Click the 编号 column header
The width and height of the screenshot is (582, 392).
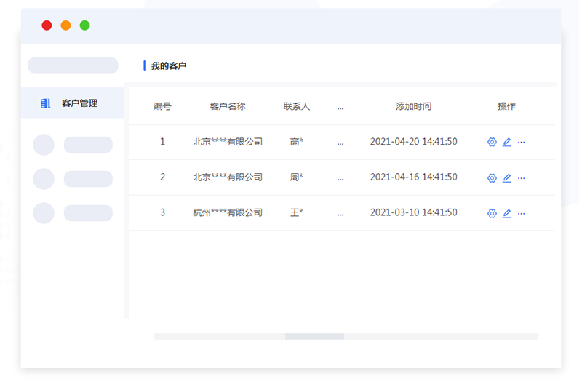click(162, 106)
